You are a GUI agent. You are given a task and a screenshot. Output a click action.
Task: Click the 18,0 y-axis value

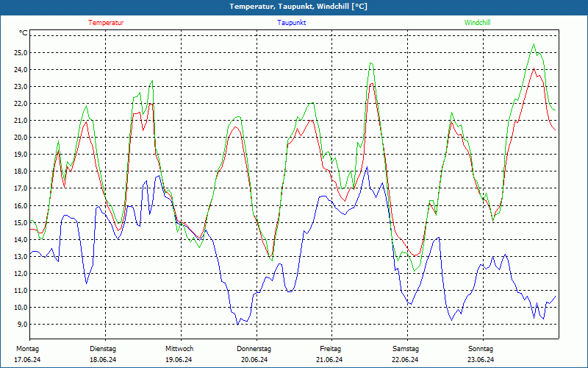point(21,171)
